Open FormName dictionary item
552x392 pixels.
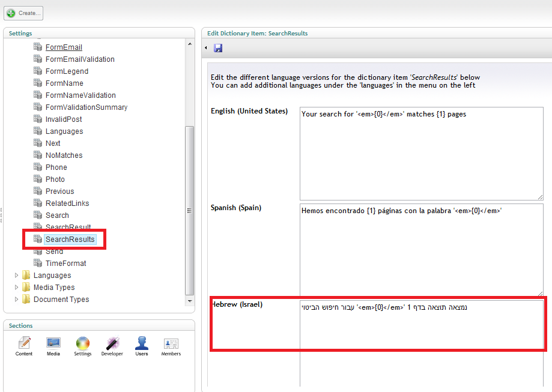click(64, 83)
